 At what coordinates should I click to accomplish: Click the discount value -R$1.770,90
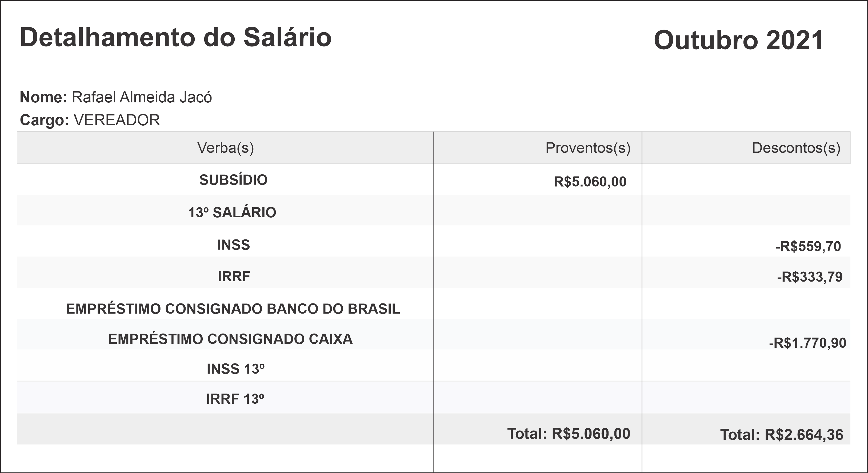pos(807,343)
